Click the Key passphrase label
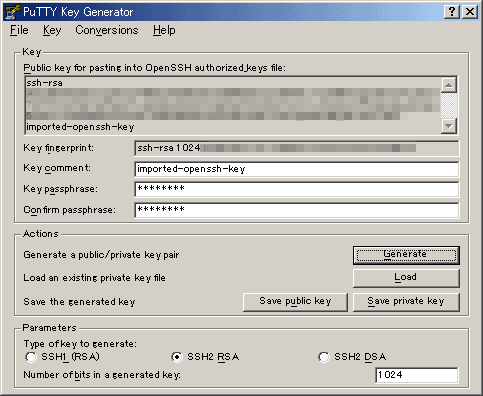The width and height of the screenshot is (483, 396). tap(60, 189)
